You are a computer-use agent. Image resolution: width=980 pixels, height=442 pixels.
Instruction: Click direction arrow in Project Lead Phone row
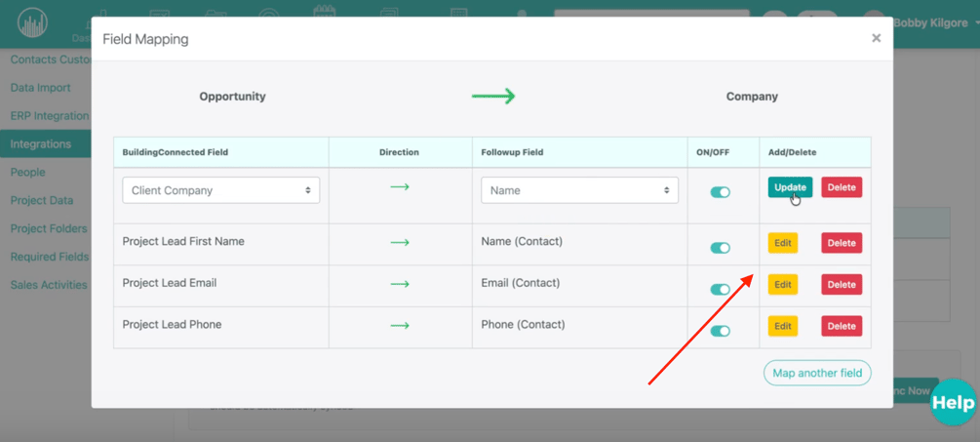(x=400, y=325)
